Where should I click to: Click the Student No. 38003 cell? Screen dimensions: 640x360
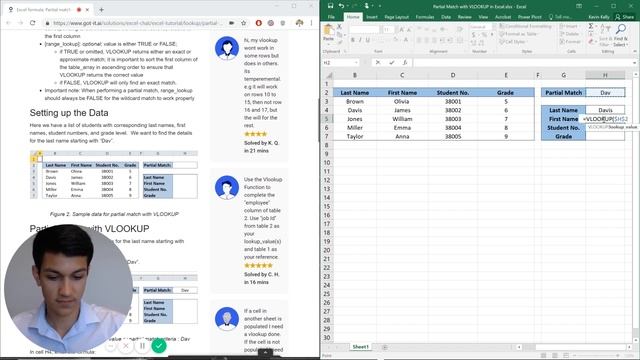click(453, 119)
